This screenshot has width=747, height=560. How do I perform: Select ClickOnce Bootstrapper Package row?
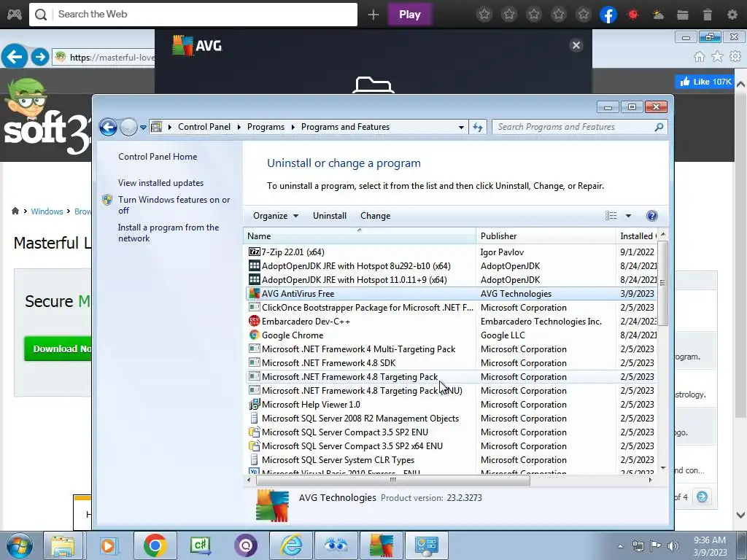click(x=452, y=308)
